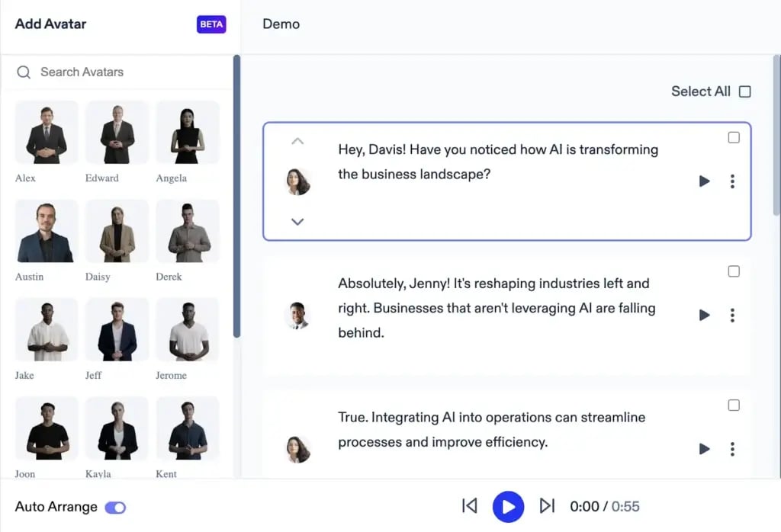Open options menu for 'Absolutely, Jenny!' line
The width and height of the screenshot is (781, 532).
click(x=732, y=316)
